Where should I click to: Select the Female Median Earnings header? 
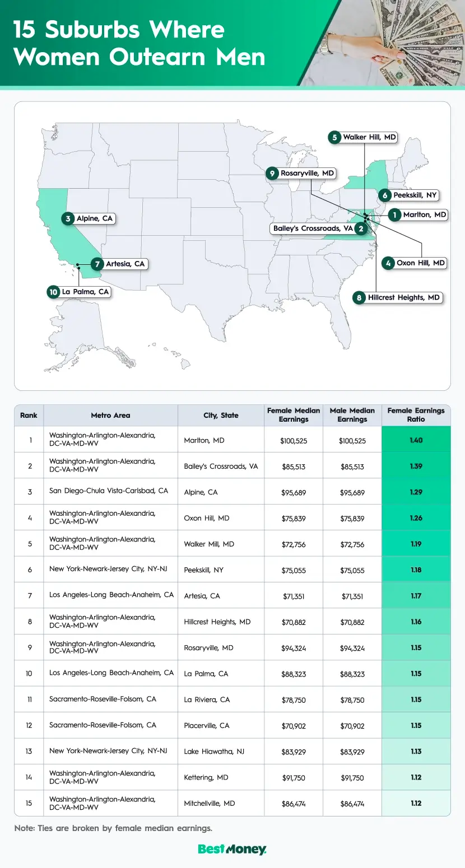coord(294,415)
